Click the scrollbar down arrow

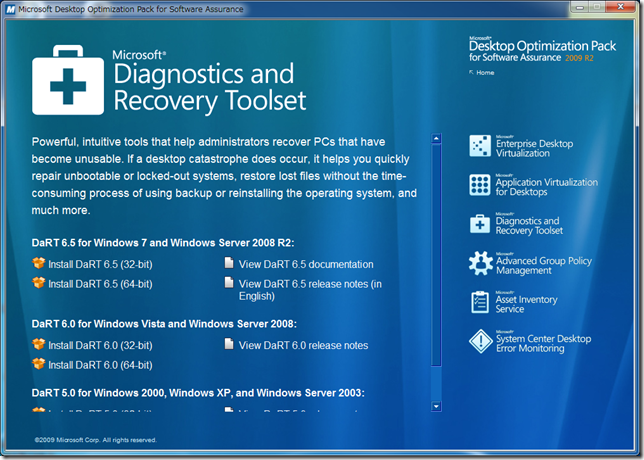(x=436, y=407)
